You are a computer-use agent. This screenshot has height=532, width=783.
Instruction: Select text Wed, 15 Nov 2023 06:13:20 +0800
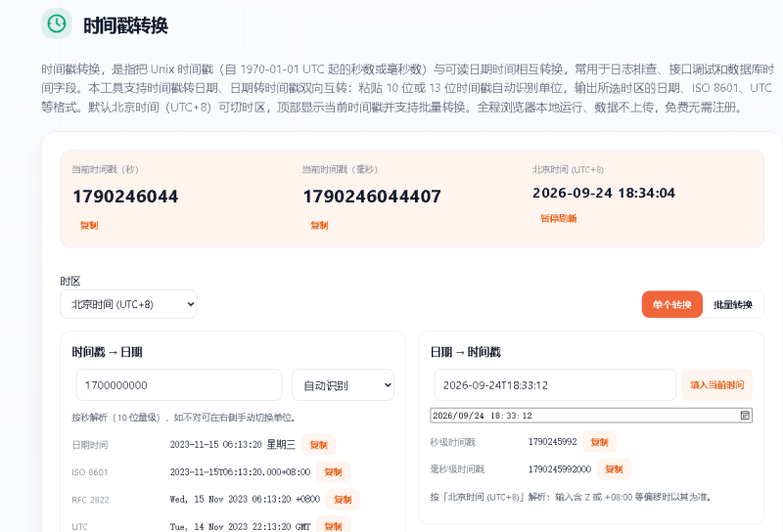(245, 499)
